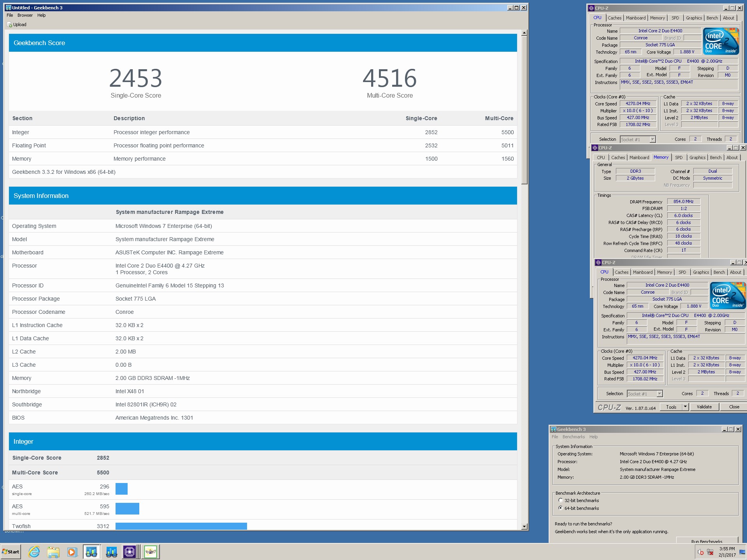Open the Start menu
The width and height of the screenshot is (747, 560).
(x=11, y=552)
